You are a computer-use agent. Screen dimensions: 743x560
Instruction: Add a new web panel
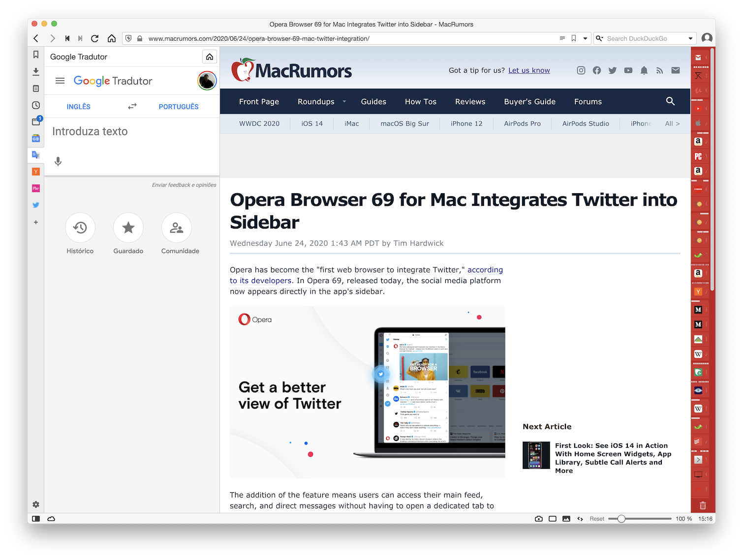[x=36, y=222]
